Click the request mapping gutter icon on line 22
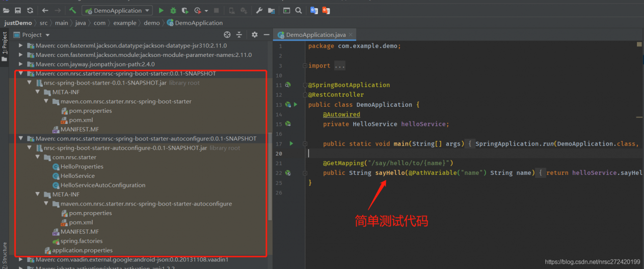Screen dimensions: 644x269 [x=288, y=173]
